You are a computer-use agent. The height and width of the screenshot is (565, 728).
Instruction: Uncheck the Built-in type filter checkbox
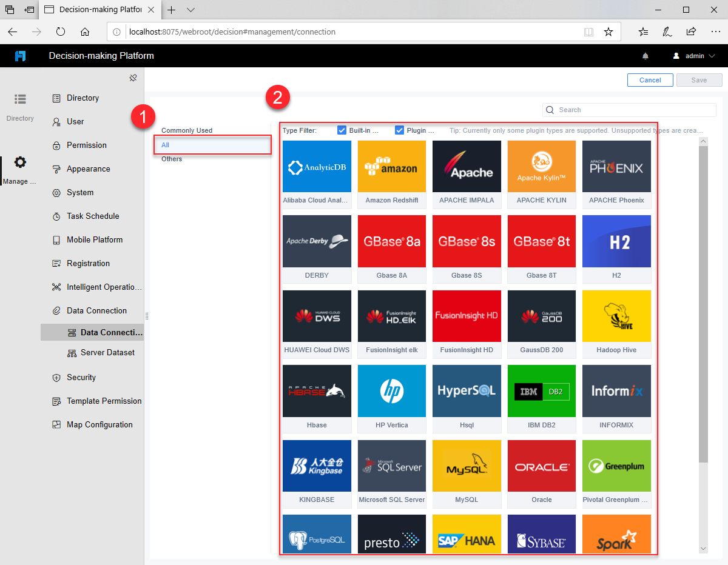coord(342,130)
